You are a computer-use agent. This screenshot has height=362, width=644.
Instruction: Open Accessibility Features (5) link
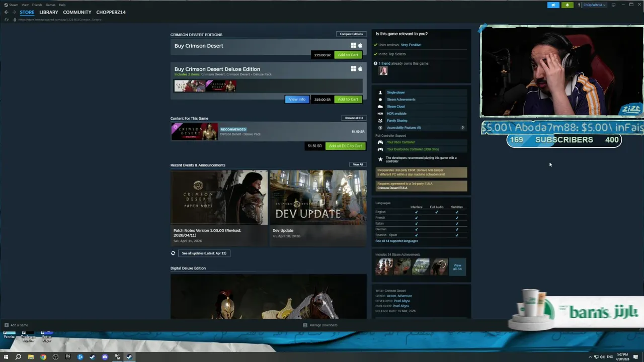404,128
